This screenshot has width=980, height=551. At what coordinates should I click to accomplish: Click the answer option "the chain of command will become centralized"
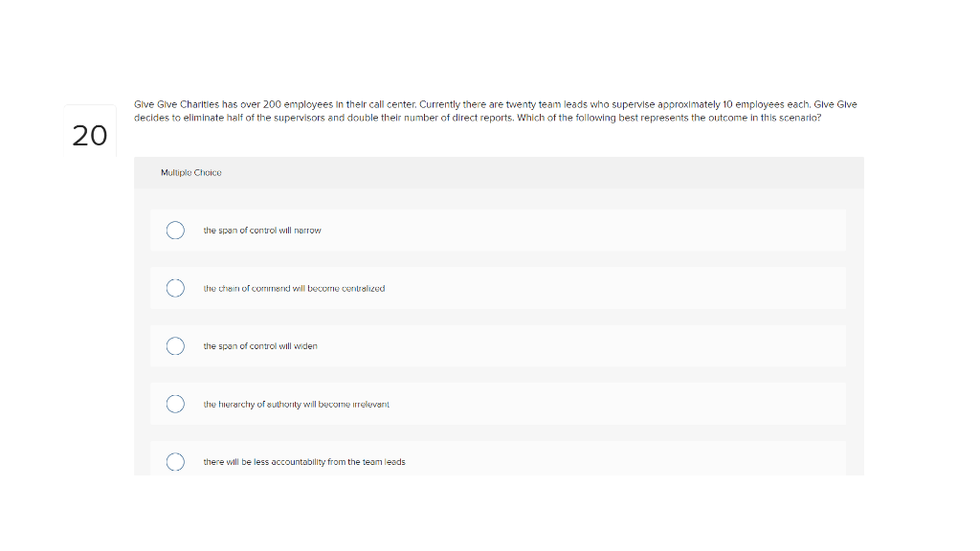pyautogui.click(x=293, y=288)
